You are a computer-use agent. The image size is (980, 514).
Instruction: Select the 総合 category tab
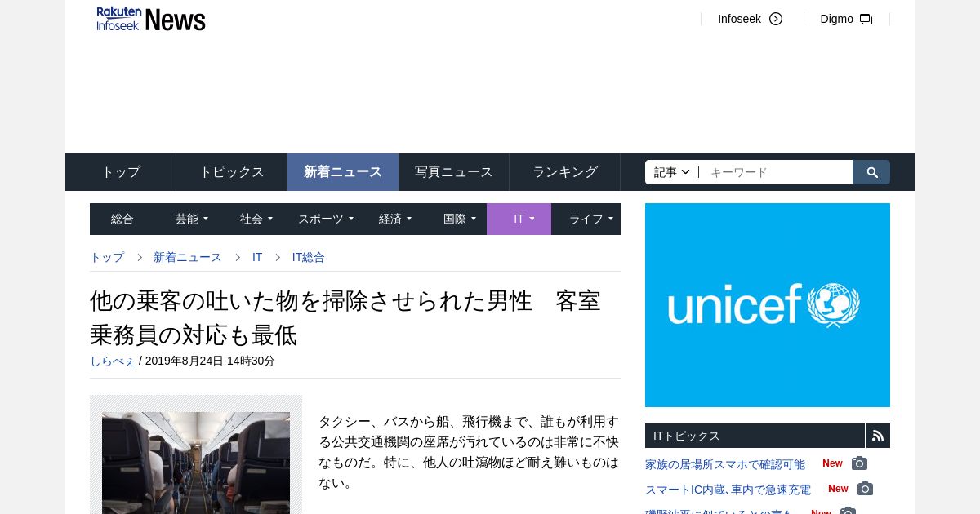[x=122, y=219]
